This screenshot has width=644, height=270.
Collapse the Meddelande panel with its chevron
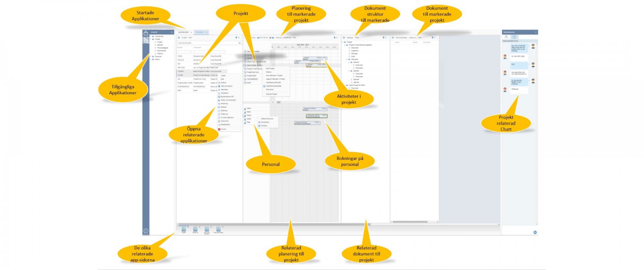(536, 32)
